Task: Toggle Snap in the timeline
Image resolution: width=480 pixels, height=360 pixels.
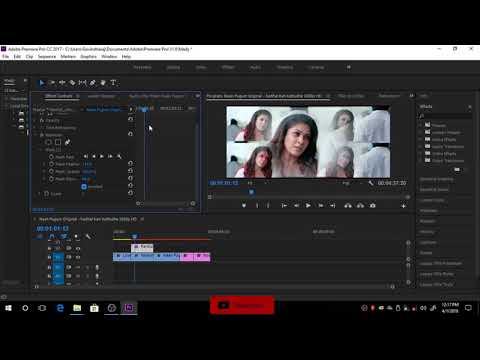Action: 52,236
